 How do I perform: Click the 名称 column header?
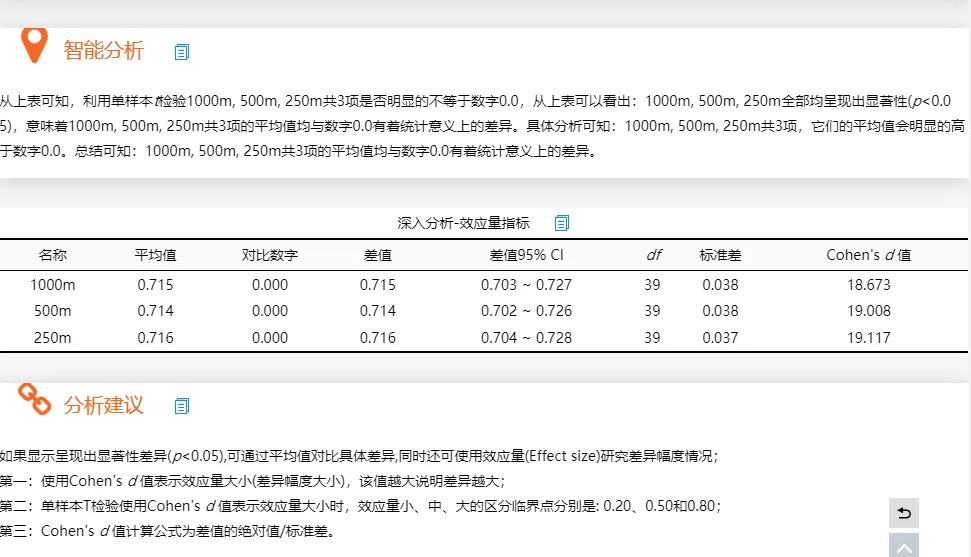(x=53, y=255)
